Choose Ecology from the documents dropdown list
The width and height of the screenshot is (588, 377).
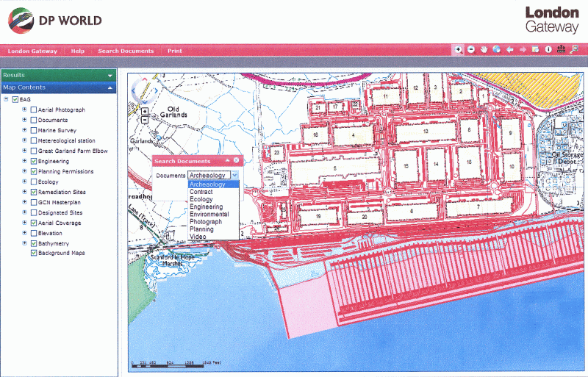point(213,199)
